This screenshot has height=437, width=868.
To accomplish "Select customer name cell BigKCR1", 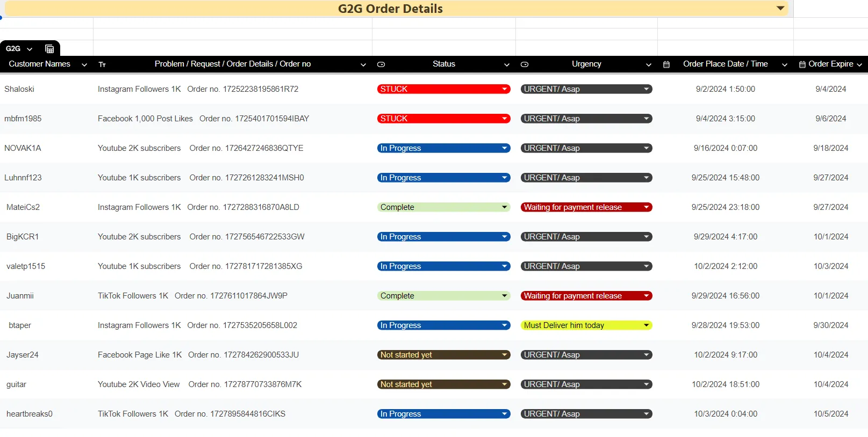I will [47, 237].
